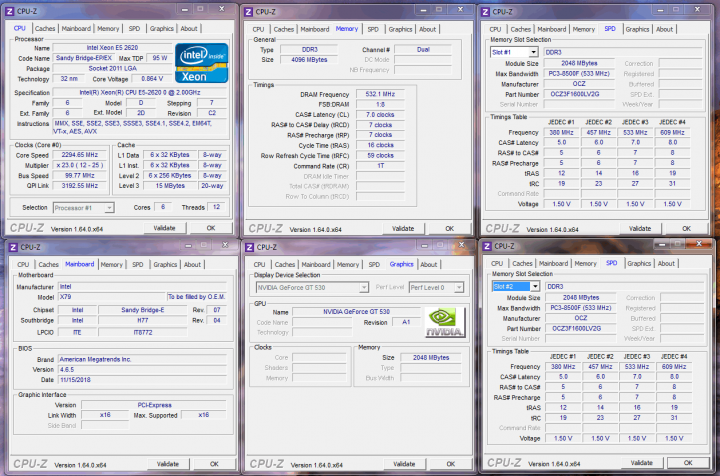Screen dimensions: 720x476
Task: Click the Graphic Interface version PCI-Express
Action: click(154, 405)
